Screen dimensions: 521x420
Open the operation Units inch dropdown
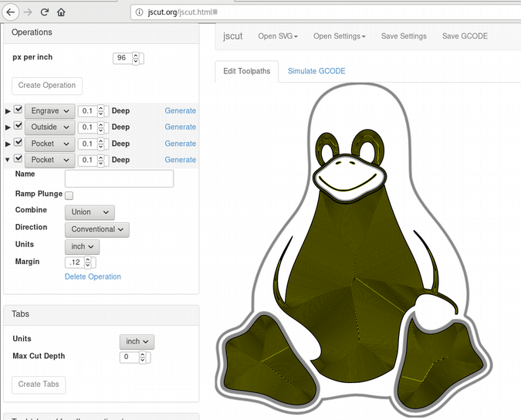(82, 247)
